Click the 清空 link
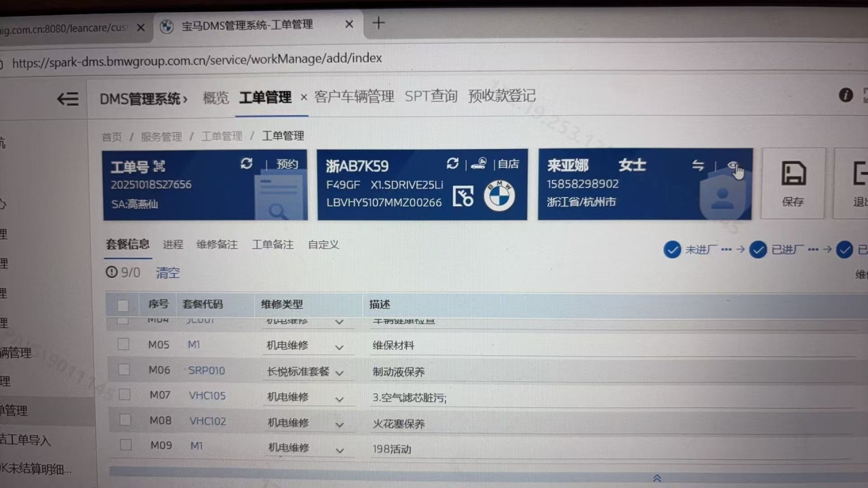The width and height of the screenshot is (868, 488). [x=167, y=273]
